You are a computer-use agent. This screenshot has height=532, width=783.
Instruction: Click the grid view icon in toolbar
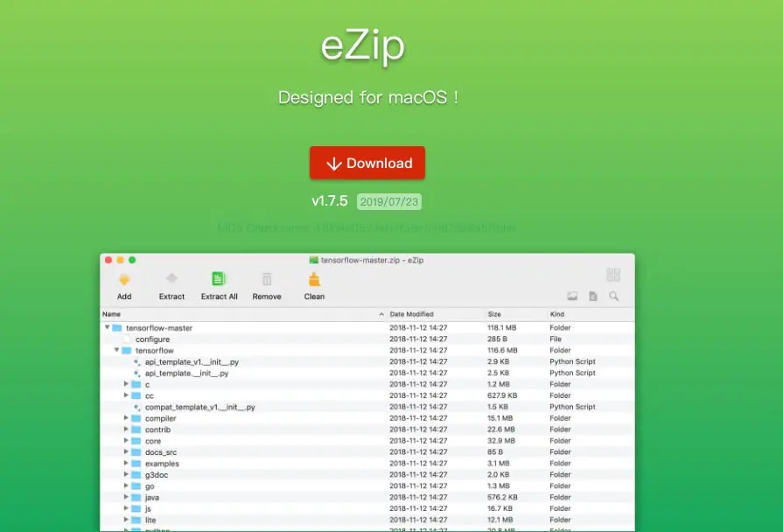(x=613, y=275)
